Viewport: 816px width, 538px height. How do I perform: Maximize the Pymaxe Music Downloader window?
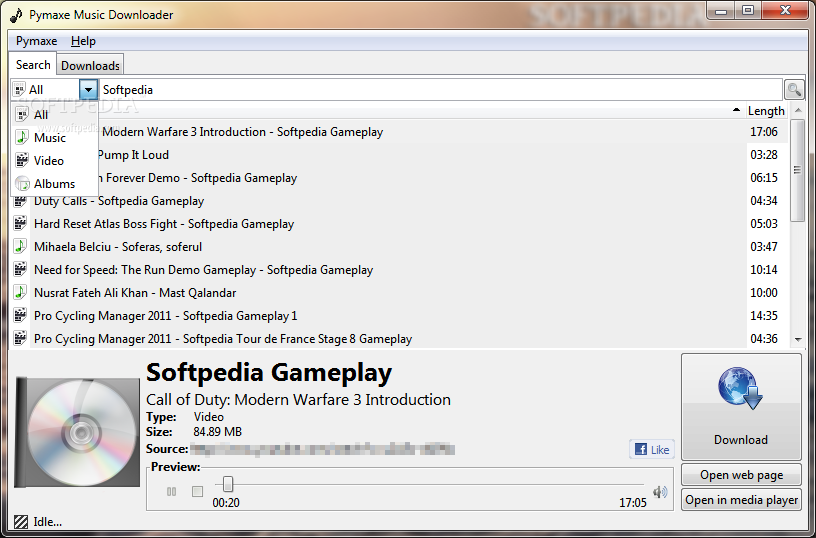click(x=748, y=11)
